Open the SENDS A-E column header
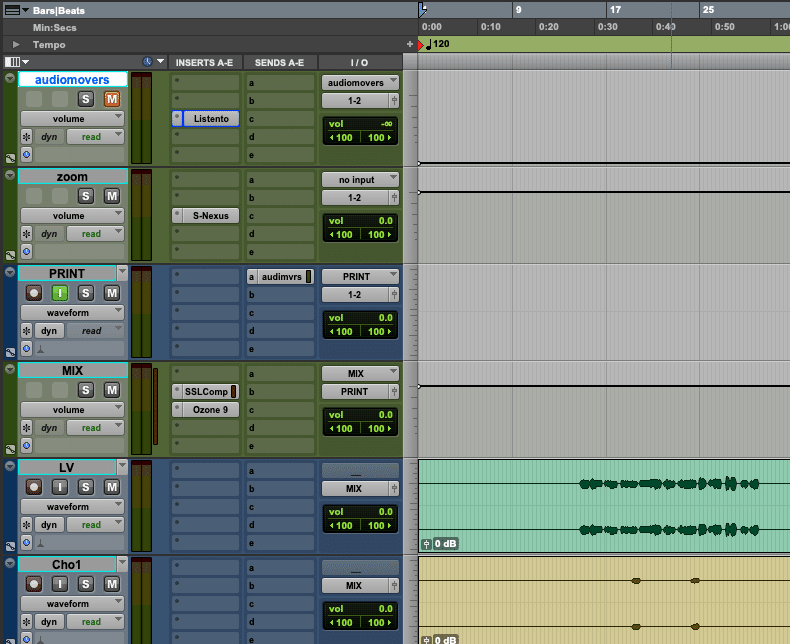Screen dimensions: 790x644 click(x=279, y=62)
